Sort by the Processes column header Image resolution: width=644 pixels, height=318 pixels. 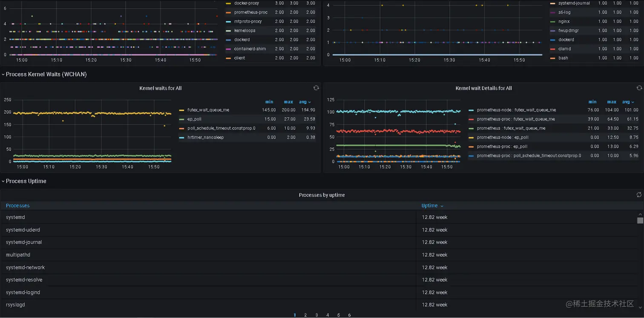[17, 206]
